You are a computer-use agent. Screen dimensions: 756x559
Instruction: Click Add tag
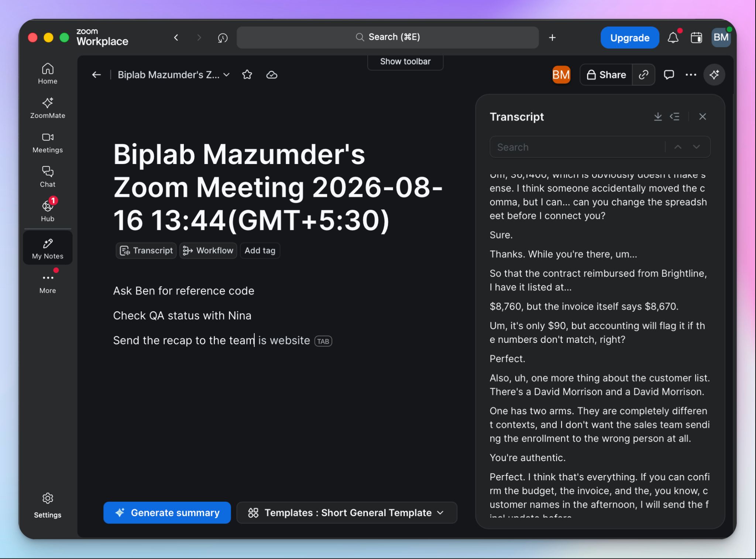[x=260, y=250]
